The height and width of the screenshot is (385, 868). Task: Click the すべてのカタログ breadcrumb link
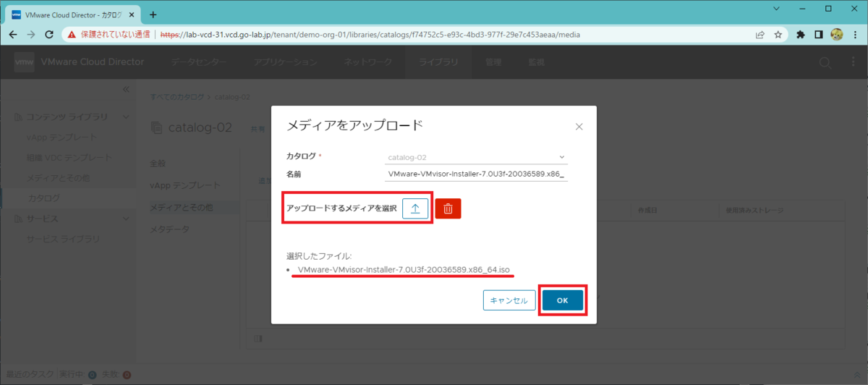pos(177,96)
